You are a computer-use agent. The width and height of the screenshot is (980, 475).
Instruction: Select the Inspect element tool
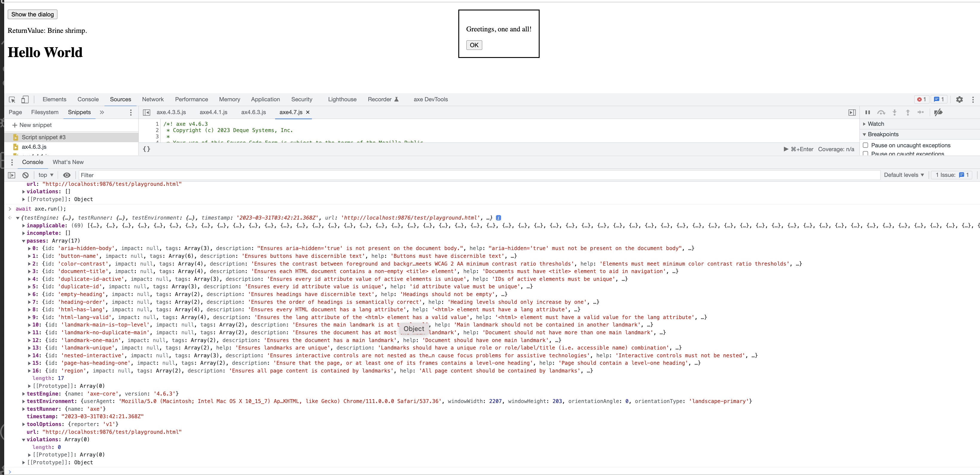click(x=11, y=99)
